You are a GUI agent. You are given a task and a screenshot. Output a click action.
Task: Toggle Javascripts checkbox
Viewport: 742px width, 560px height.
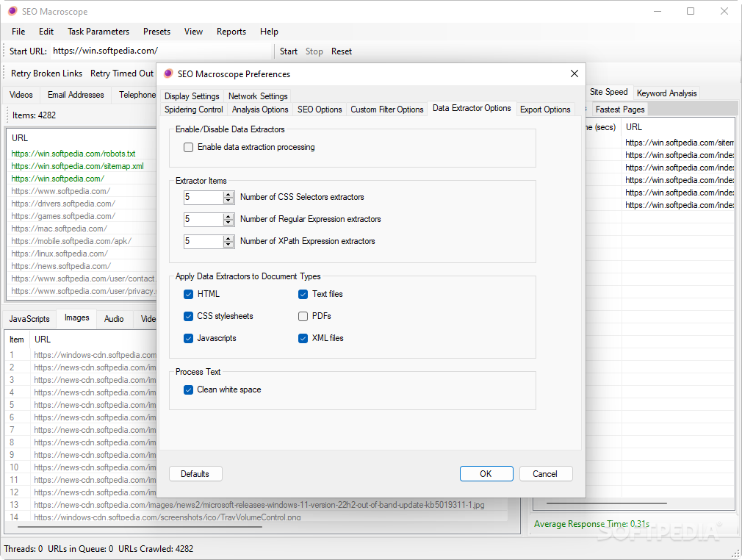188,339
